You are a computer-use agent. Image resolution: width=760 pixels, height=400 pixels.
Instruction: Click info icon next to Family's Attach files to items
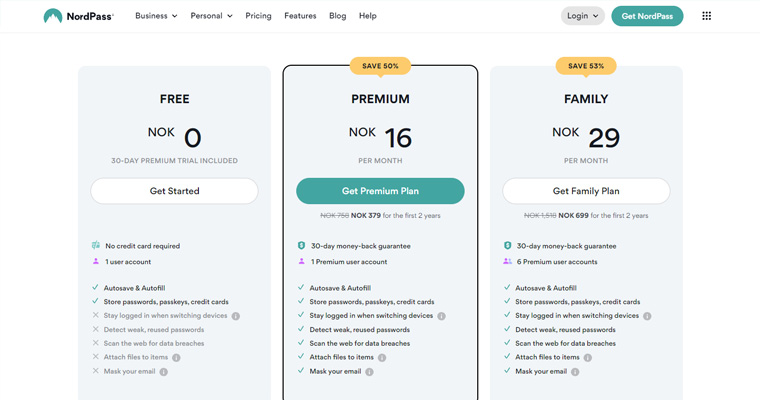[x=587, y=358]
